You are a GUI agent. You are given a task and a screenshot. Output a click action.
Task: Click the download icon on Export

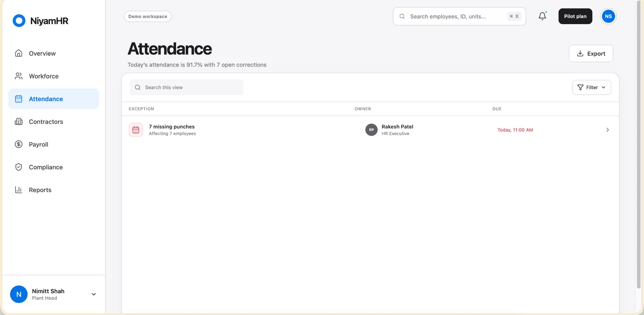[x=580, y=54]
